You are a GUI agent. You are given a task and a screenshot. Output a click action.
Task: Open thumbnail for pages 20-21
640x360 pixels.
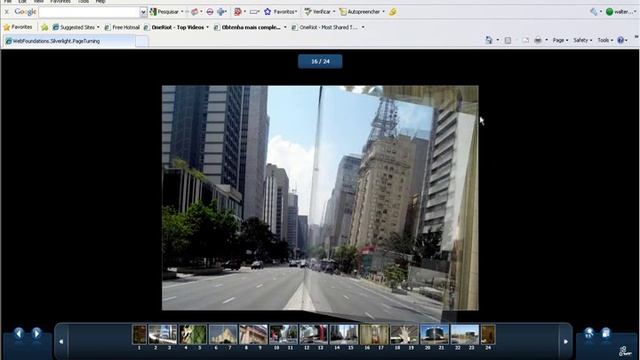434,334
